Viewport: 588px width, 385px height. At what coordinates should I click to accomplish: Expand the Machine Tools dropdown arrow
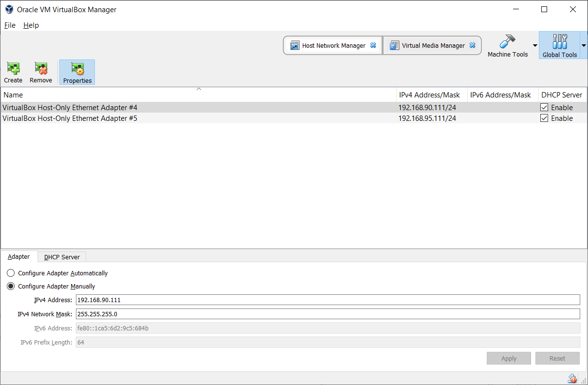[x=535, y=45]
